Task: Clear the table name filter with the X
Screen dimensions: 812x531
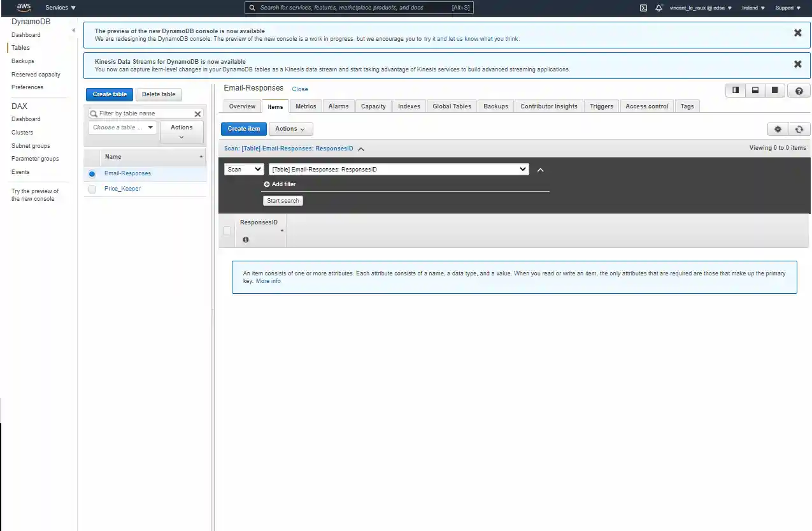Action: (197, 113)
